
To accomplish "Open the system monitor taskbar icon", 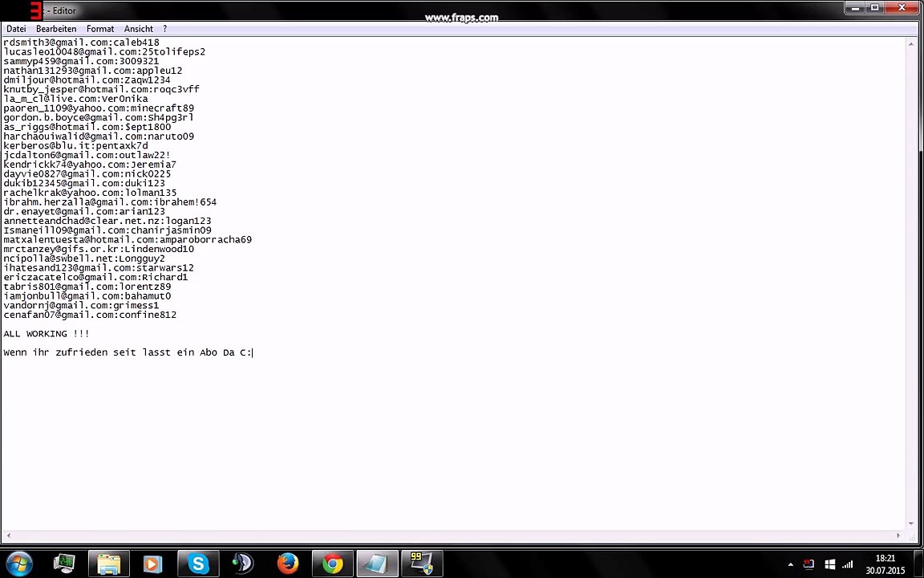I will coord(63,564).
